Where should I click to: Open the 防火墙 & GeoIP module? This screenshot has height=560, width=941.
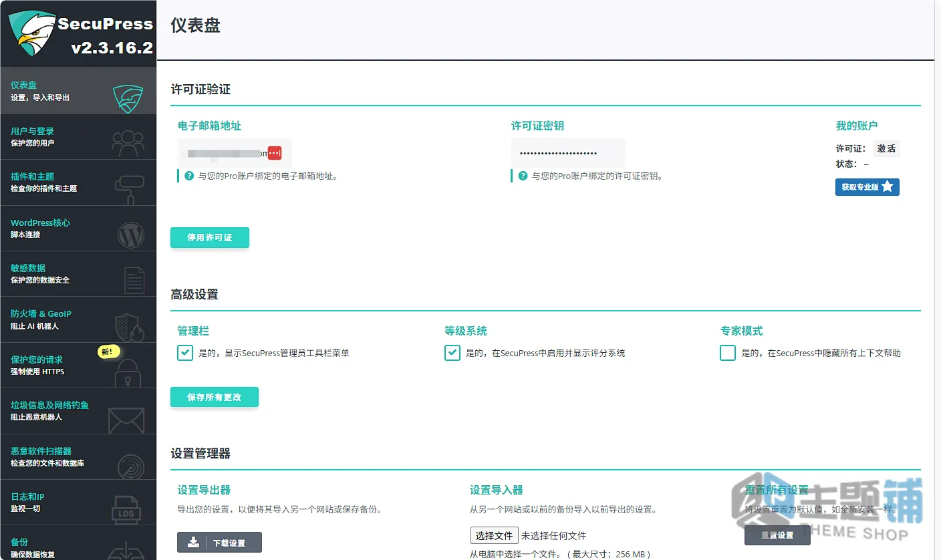(x=78, y=319)
